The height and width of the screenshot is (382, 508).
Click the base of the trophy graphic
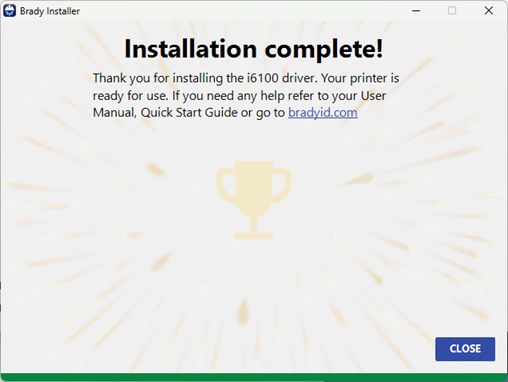click(254, 234)
